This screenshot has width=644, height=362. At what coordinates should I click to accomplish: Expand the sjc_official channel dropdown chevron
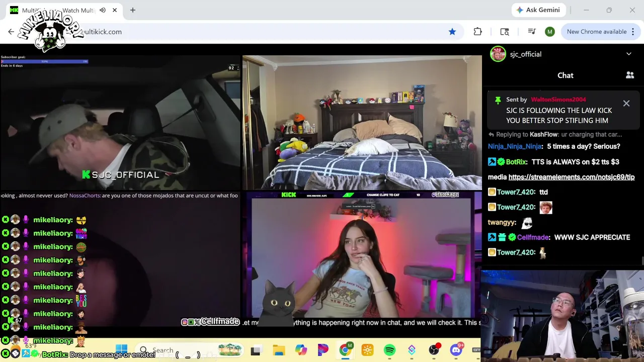point(629,54)
